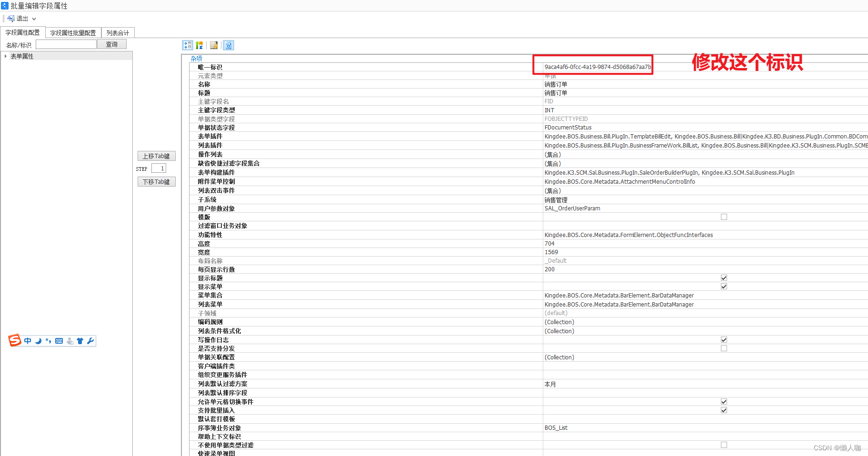Click the BOS_List value
The height and width of the screenshot is (456, 868).
pos(556,428)
